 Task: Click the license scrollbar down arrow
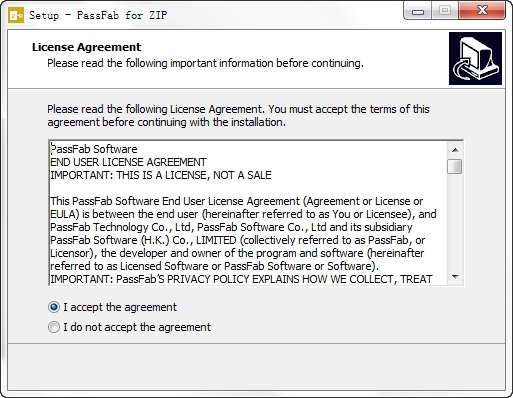coord(455,277)
